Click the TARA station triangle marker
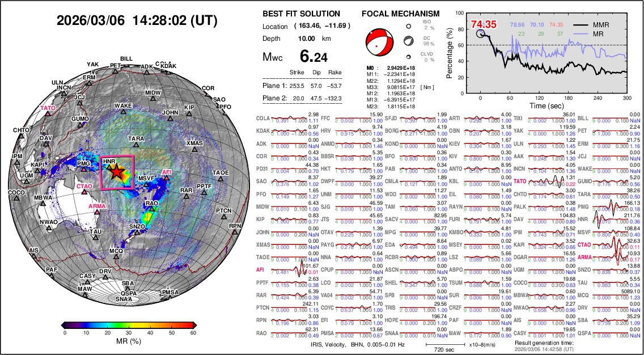This screenshot has width=644, height=355. point(136,146)
